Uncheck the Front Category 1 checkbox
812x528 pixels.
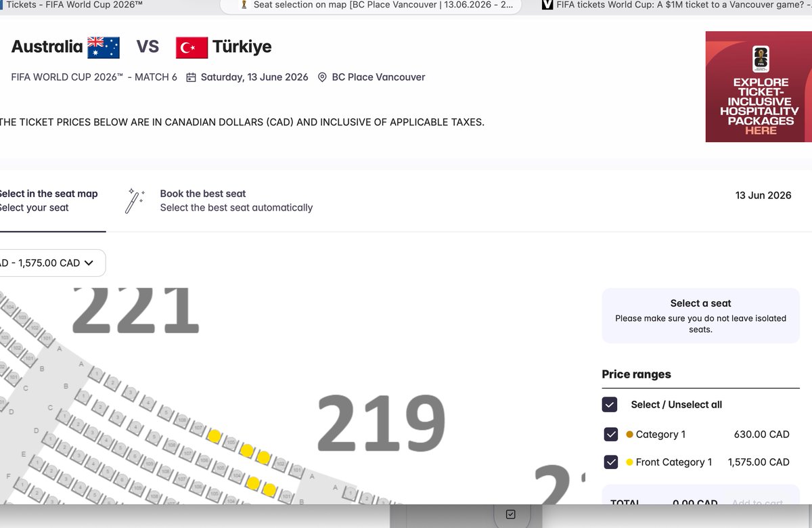[611, 462]
